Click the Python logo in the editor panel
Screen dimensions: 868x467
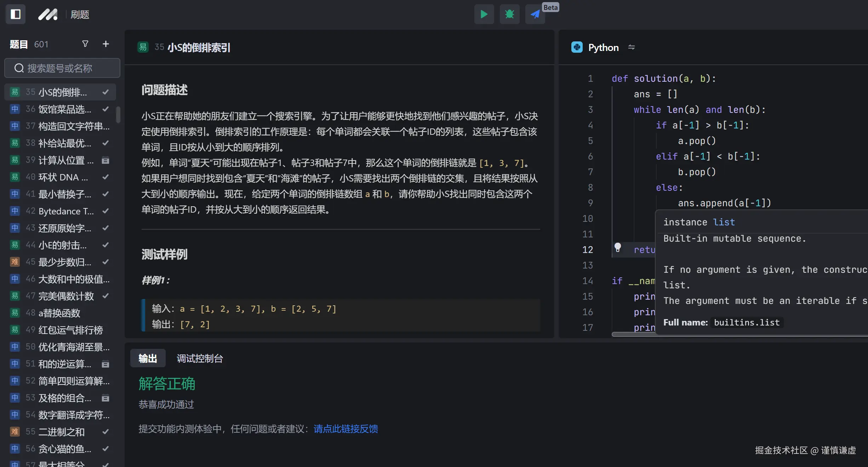click(x=577, y=47)
